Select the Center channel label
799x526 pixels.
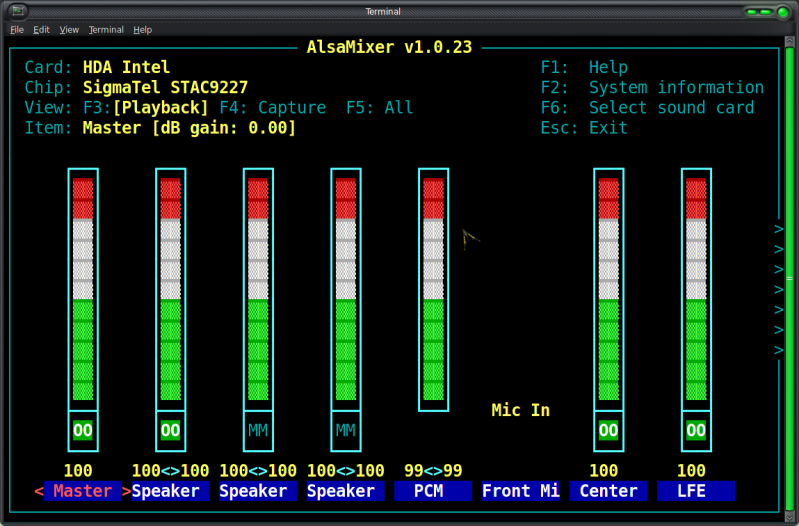point(608,491)
